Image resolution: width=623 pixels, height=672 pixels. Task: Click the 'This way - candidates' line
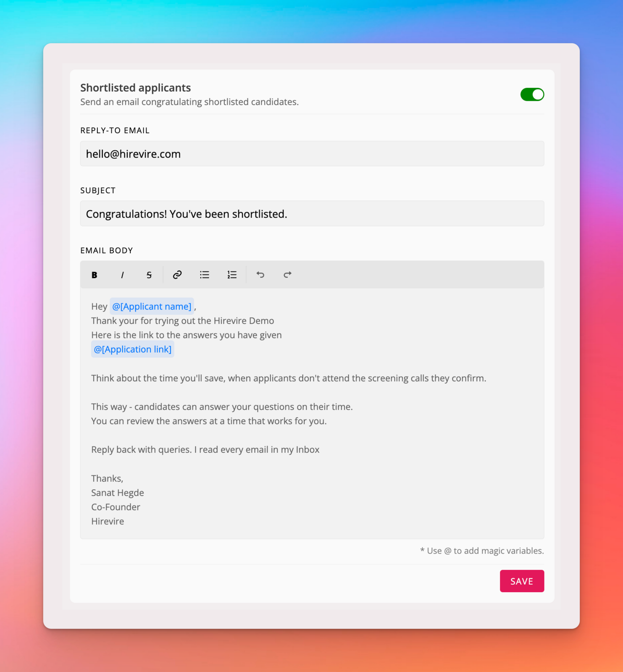click(222, 407)
